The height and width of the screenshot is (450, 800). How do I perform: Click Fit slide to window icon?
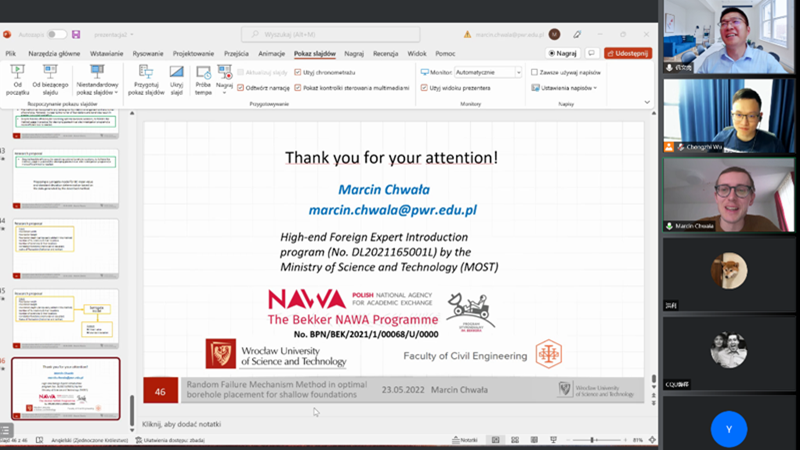point(652,440)
